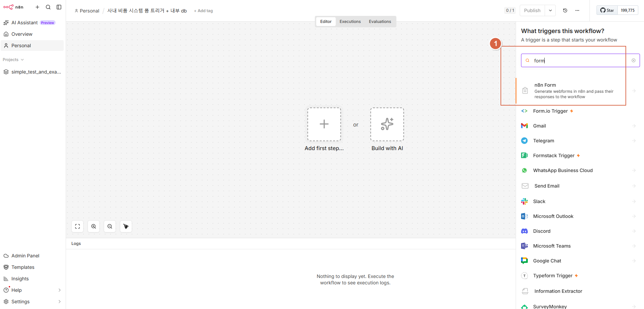Select the Discord trigger
Image resolution: width=644 pixels, height=309 pixels.
(x=578, y=231)
